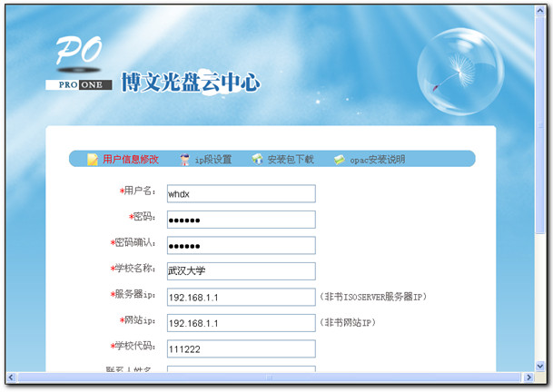This screenshot has width=553, height=392.
Task: Click the 学校名称 field with 武汉大学
Action: click(242, 271)
